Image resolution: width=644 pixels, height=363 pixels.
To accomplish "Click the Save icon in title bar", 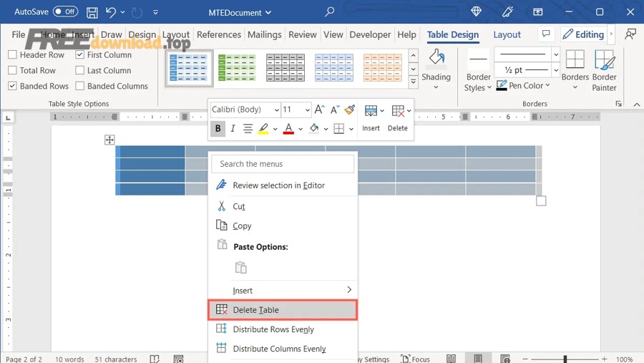I will coord(92,12).
